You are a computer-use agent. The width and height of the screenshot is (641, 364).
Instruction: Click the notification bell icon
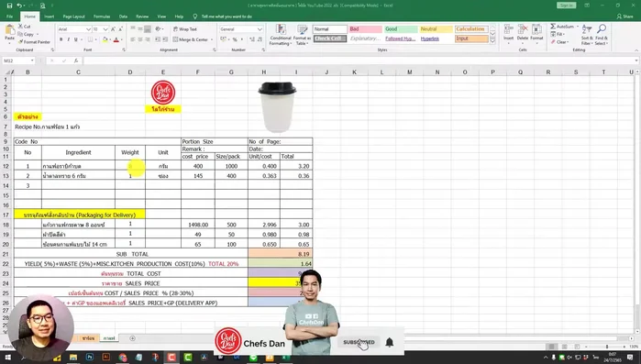pyautogui.click(x=389, y=342)
